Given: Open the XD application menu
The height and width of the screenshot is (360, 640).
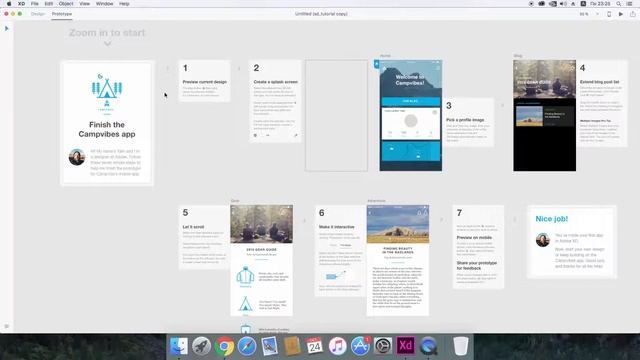Looking at the screenshot, I should pos(21,4).
